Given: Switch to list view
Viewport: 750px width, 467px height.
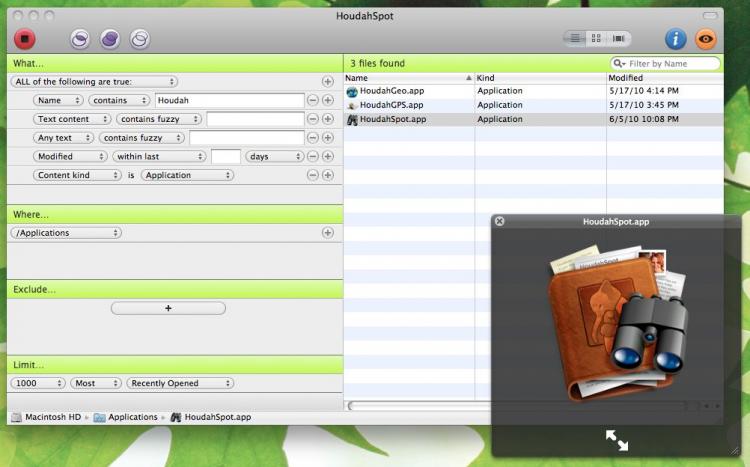Looking at the screenshot, I should pos(575,38).
